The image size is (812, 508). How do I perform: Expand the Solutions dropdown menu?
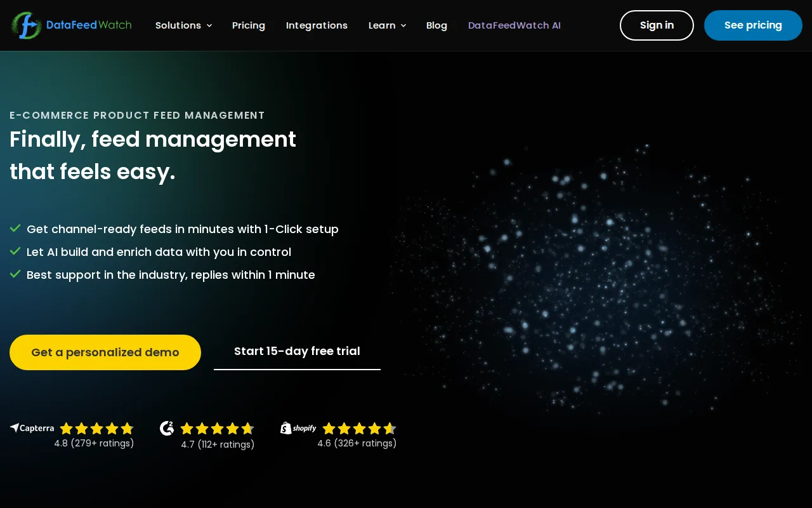click(183, 25)
